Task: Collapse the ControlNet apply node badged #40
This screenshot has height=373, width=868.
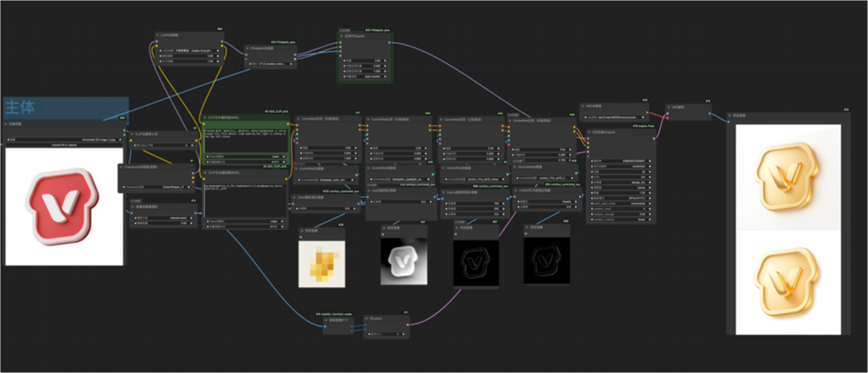Action: tap(442, 119)
